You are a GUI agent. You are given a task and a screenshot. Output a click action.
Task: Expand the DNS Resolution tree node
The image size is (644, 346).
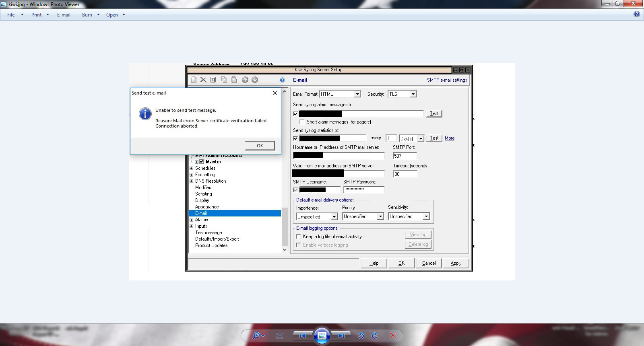click(x=192, y=181)
